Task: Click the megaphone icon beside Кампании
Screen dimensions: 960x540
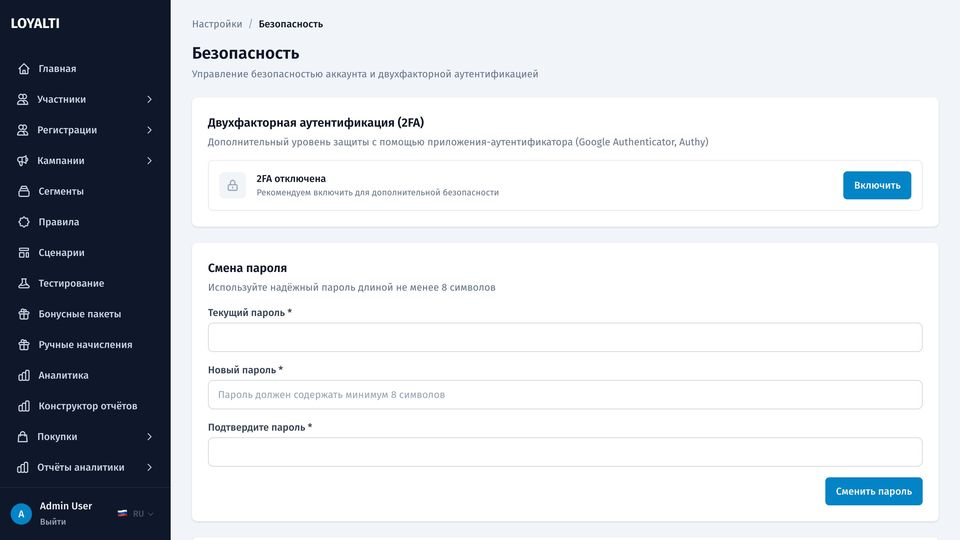Action: (x=23, y=160)
